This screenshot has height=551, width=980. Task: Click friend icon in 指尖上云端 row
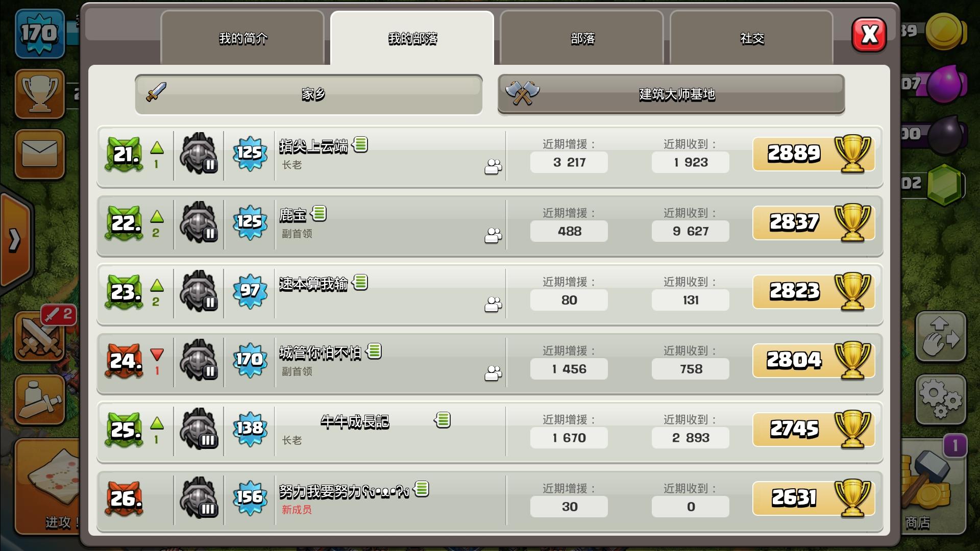493,167
